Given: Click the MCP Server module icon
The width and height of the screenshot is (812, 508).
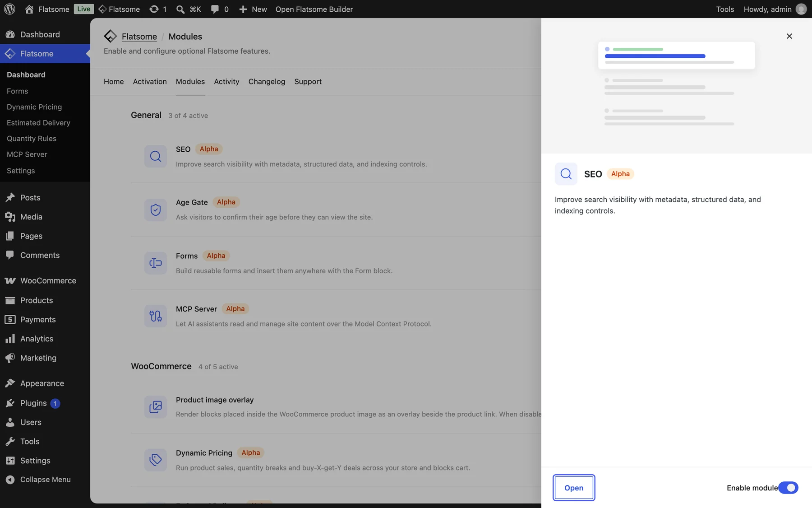Looking at the screenshot, I should point(156,316).
